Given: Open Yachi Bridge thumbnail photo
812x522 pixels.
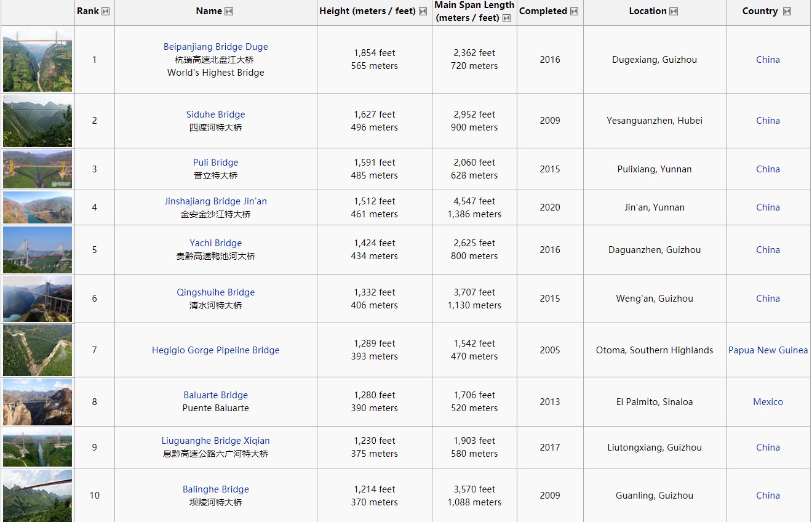Looking at the screenshot, I should [38, 250].
